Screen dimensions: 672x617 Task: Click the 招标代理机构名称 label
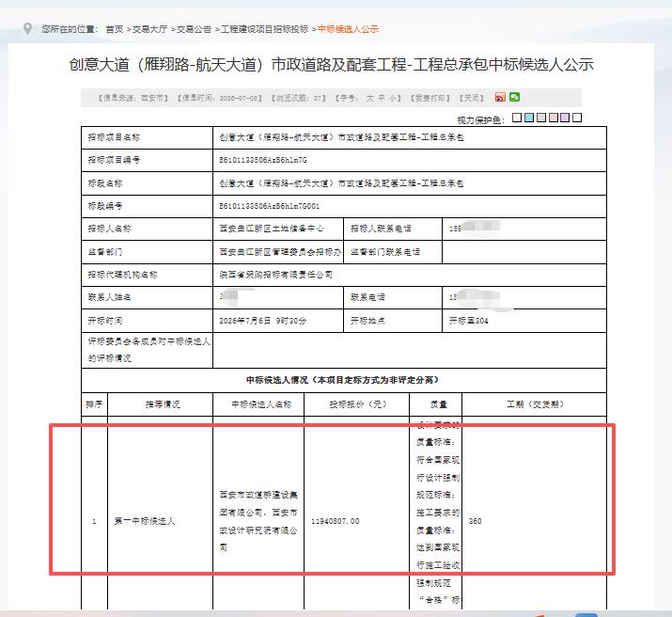coord(122,275)
